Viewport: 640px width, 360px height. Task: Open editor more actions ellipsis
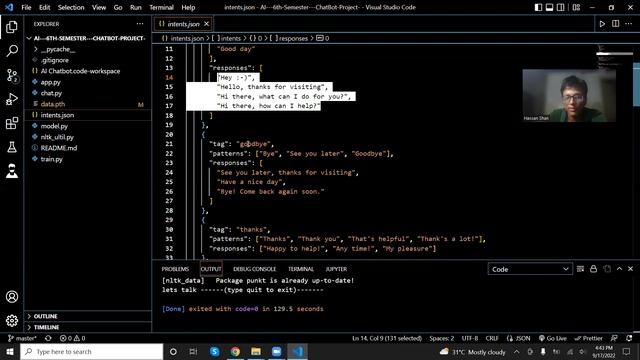tap(629, 24)
